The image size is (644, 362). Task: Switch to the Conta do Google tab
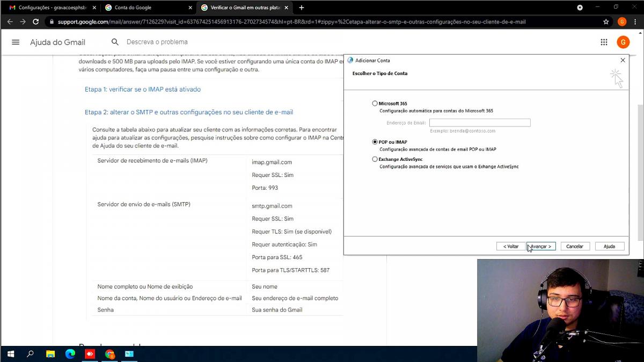coord(148,8)
